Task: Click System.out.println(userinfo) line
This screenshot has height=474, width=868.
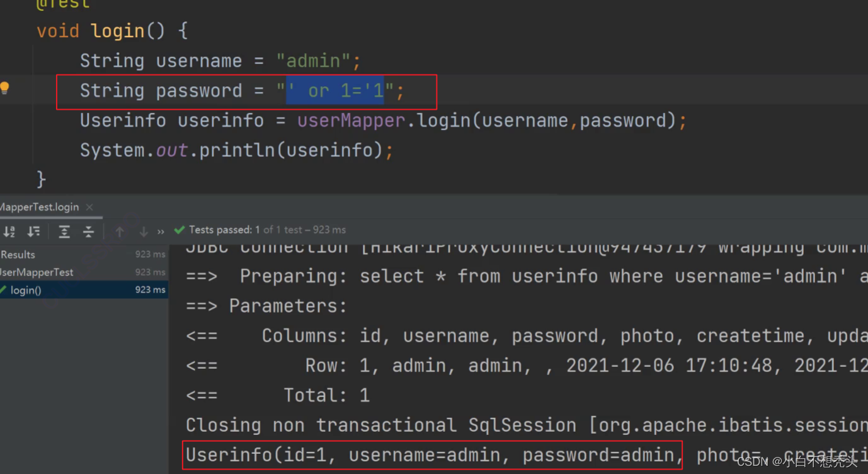Action: click(237, 150)
